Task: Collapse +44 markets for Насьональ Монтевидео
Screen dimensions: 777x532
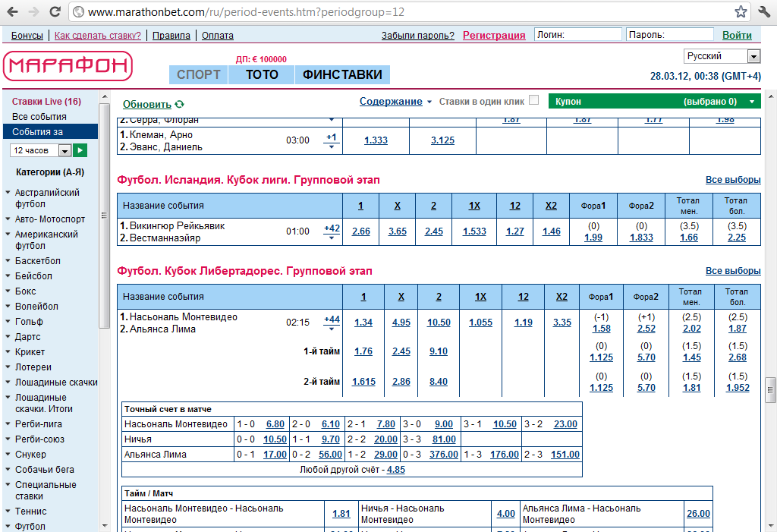Action: click(x=332, y=323)
